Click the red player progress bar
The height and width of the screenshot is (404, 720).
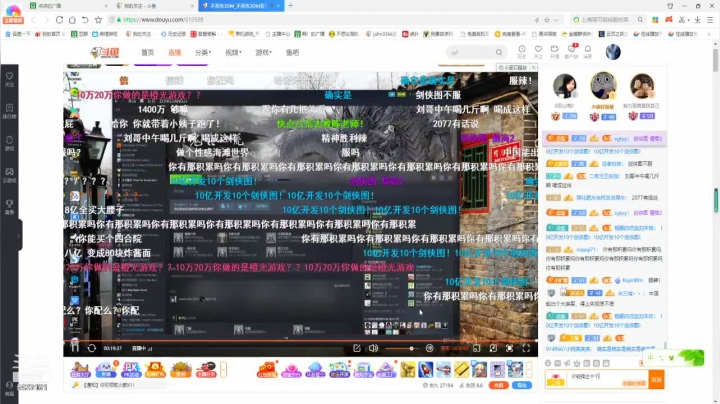[x=300, y=341]
